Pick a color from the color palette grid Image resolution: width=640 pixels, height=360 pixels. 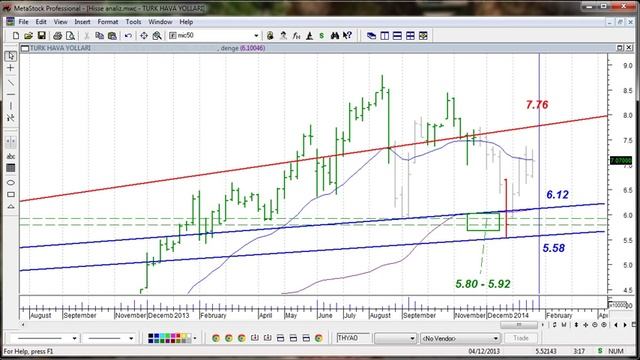tap(169, 338)
